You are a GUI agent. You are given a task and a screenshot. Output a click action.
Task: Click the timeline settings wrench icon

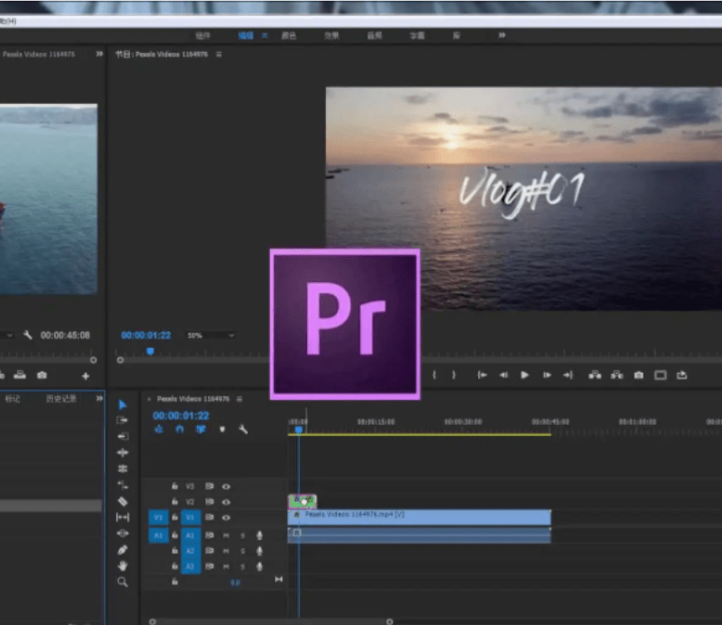coord(243,430)
